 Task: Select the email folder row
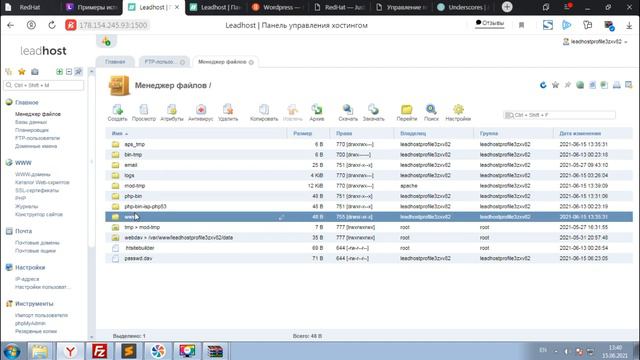click(369, 165)
